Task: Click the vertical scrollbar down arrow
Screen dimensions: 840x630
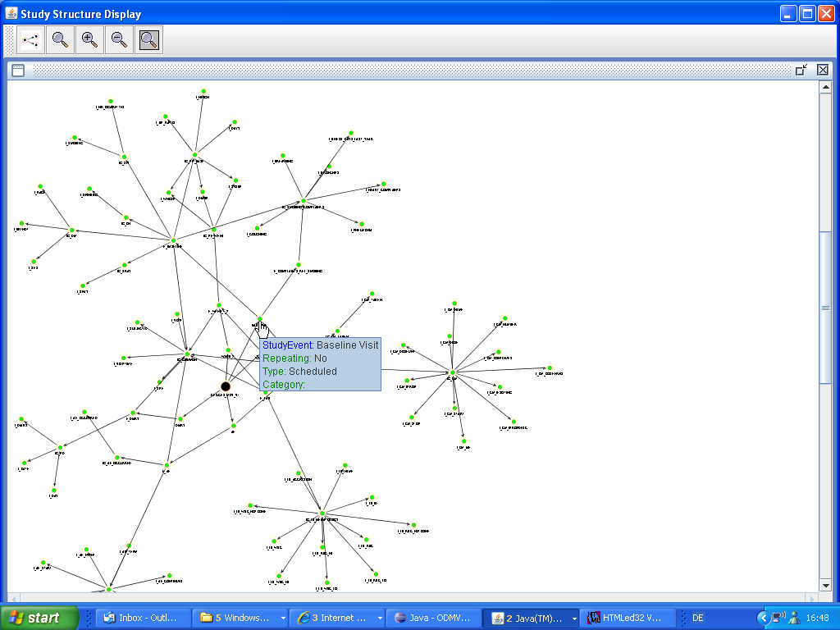Action: click(x=826, y=585)
